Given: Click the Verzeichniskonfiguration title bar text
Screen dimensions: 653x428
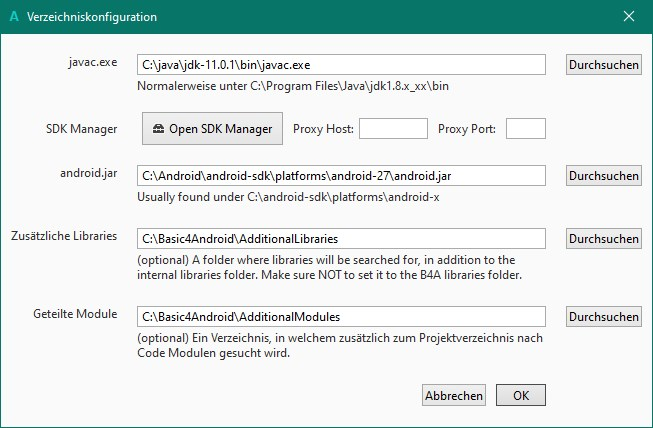Looking at the screenshot, I should tap(99, 17).
